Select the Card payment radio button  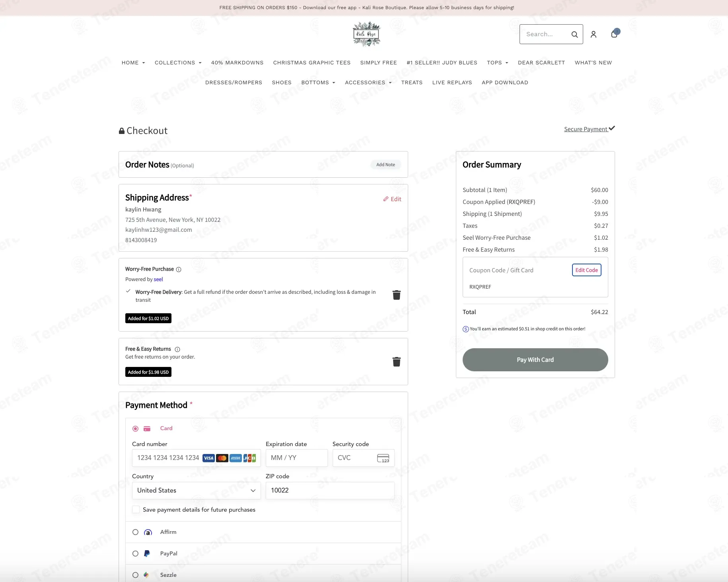click(135, 429)
